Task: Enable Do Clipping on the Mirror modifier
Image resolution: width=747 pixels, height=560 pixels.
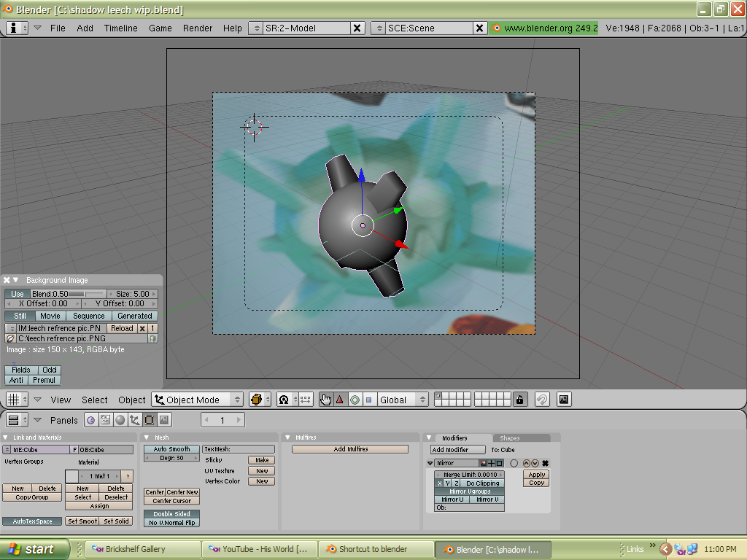Action: pyautogui.click(x=483, y=483)
